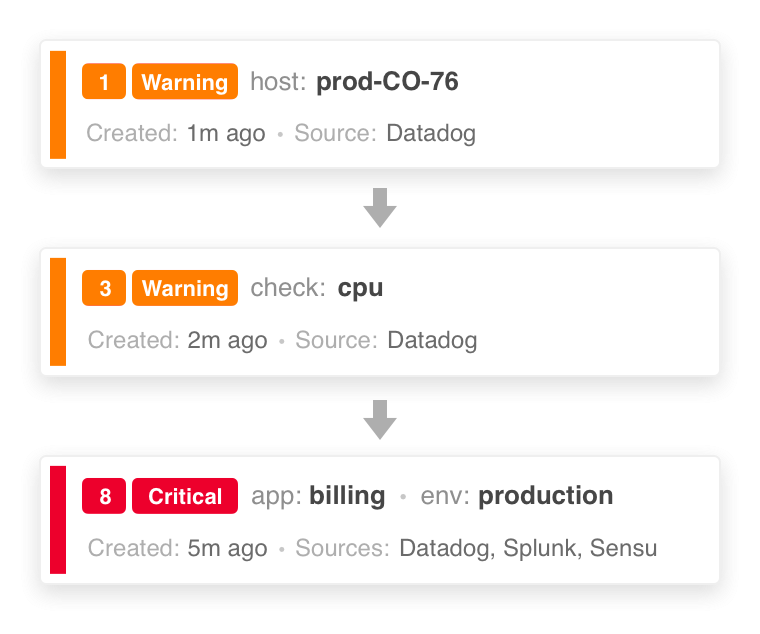Click the orange severity bar on prod-CO-76 card
This screenshot has width=760, height=634.
click(58, 105)
